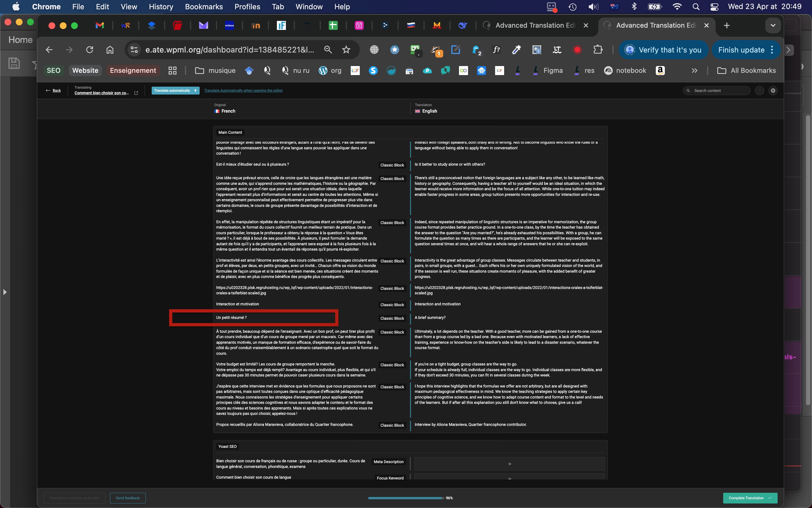Focus the Search content field
This screenshot has height=508, width=812.
click(x=716, y=91)
